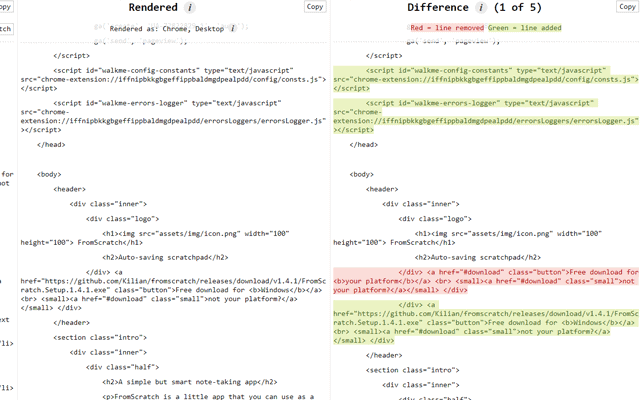Copy the Rendered panel source
This screenshot has height=400, width=640.
click(315, 7)
